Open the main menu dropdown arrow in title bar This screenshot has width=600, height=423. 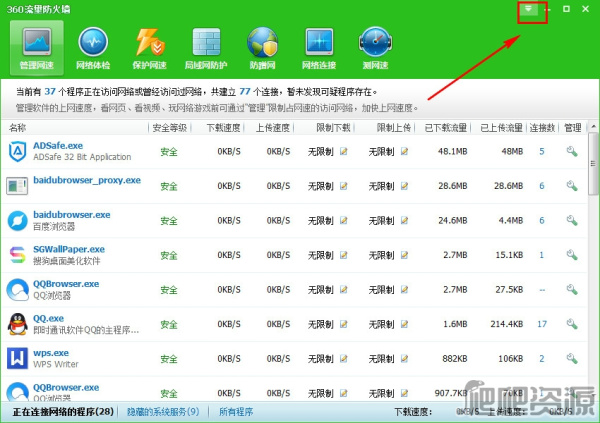(x=529, y=9)
